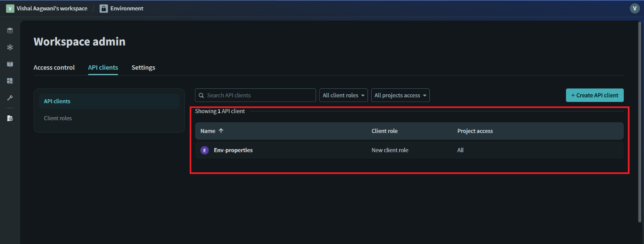
Task: Select Client roles in the side panel
Action: point(58,118)
